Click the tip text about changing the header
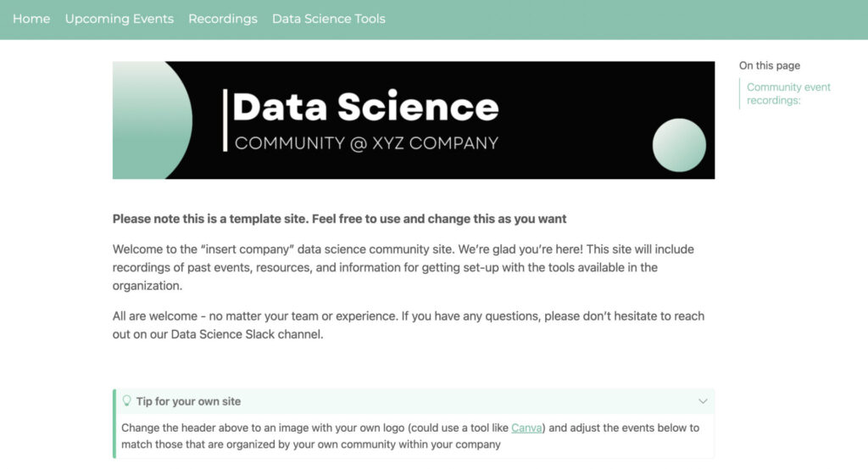 coord(409,436)
